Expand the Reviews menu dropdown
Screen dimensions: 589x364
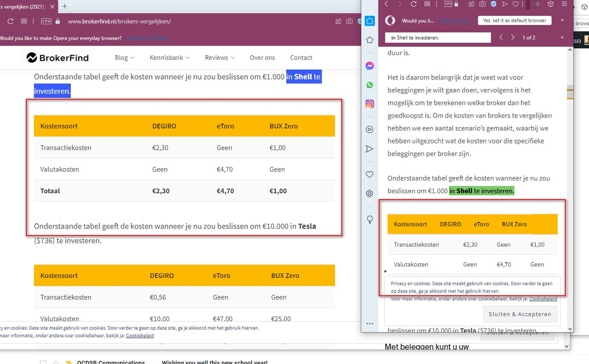pyautogui.click(x=219, y=57)
